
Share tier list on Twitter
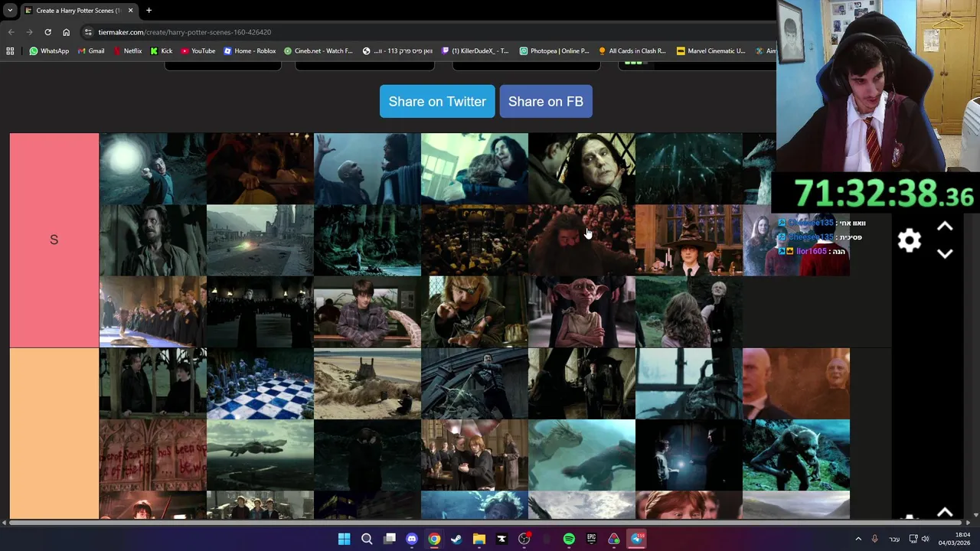pos(437,101)
